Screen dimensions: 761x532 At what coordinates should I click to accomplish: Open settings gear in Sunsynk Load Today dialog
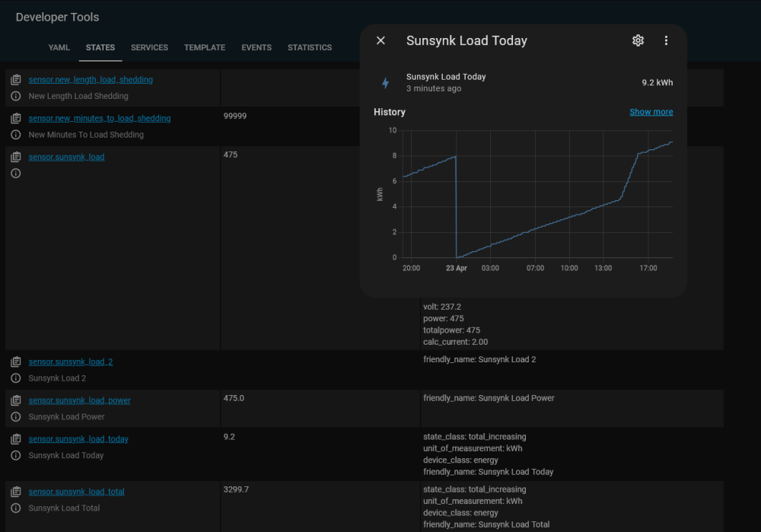point(638,41)
